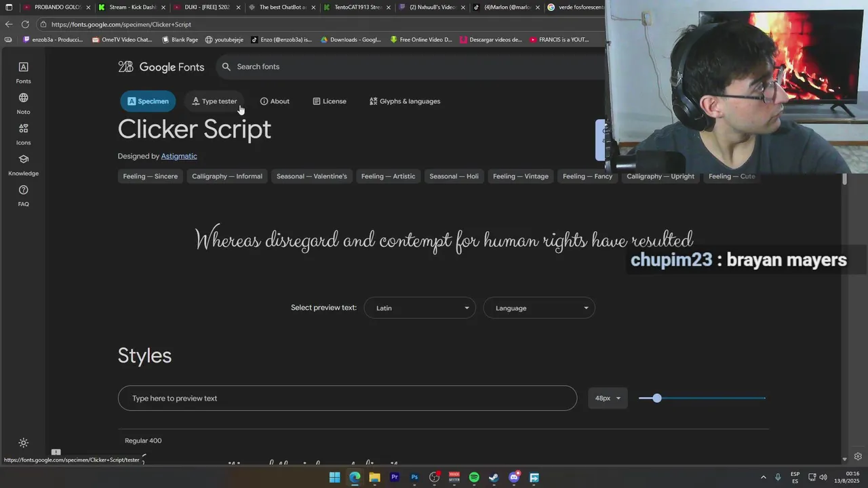Switch to the Specimen tab
This screenshot has height=488, width=868.
coord(148,101)
